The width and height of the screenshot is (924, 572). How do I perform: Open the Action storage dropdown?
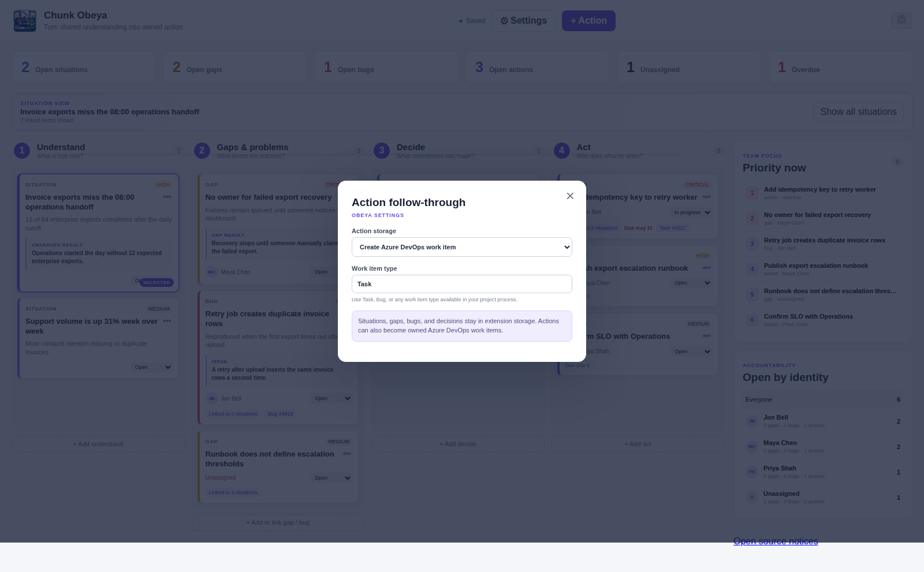[x=462, y=247]
